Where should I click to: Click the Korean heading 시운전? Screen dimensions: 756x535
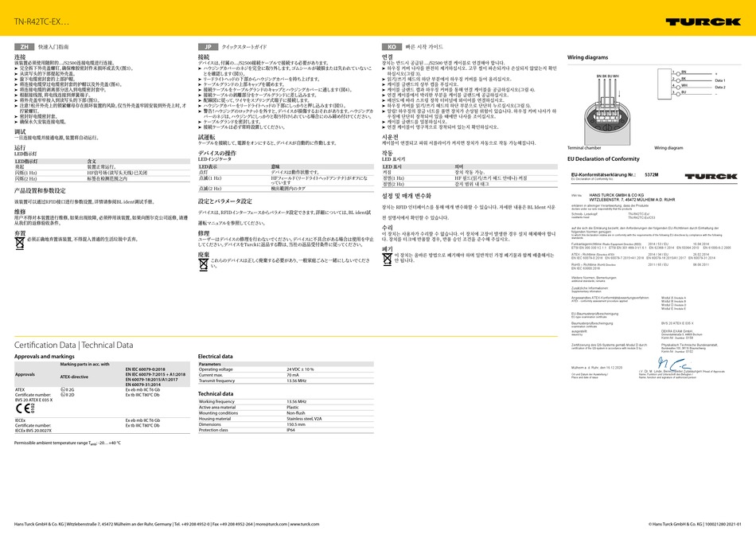390,137
